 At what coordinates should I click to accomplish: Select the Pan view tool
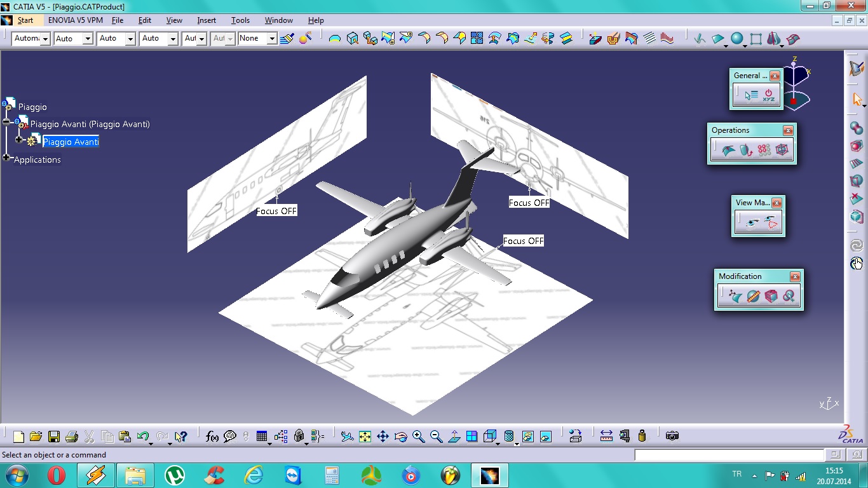[383, 437]
